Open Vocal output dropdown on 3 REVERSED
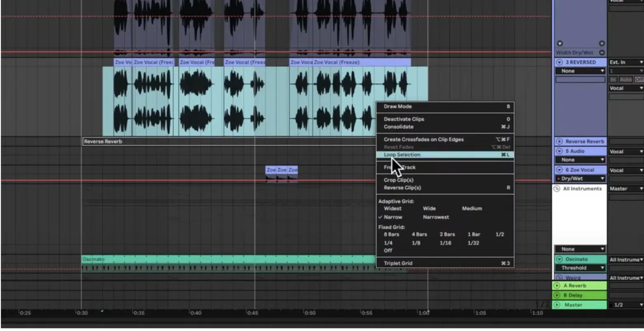The image size is (644, 331). [626, 88]
